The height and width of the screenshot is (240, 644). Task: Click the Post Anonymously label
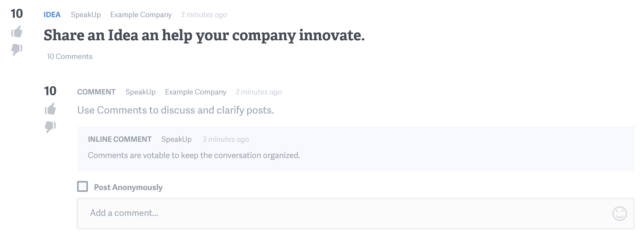[128, 187]
